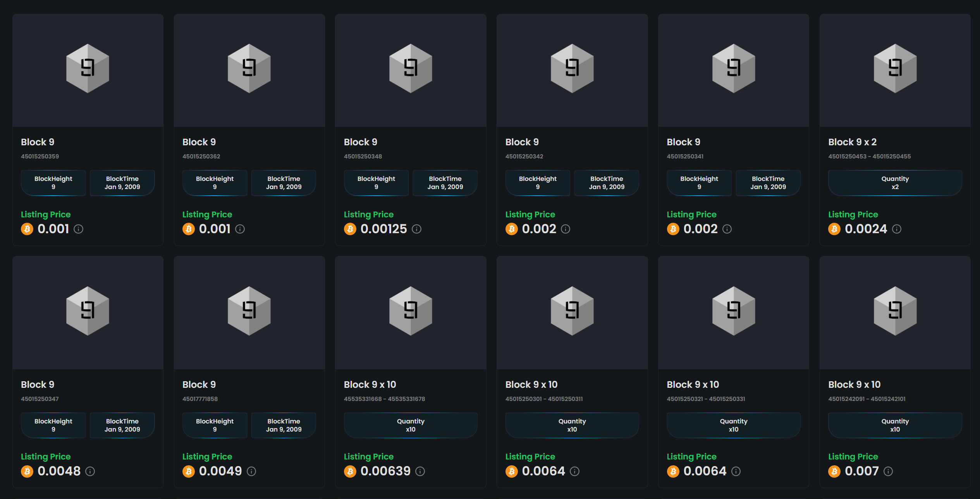Click BlockTime Jan 9, 2009 badge on sat 45015250342
Screen dimensions: 980x499
pos(606,183)
